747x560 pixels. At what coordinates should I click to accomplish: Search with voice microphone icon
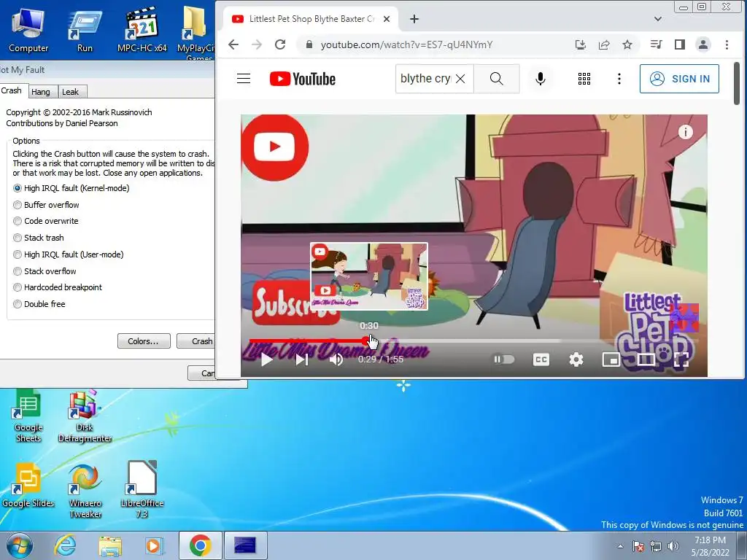tap(541, 79)
